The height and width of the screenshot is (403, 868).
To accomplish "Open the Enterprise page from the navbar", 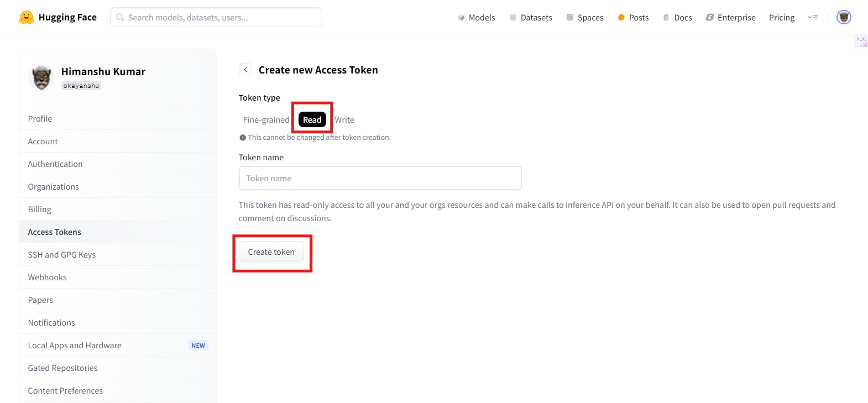I will [x=730, y=18].
